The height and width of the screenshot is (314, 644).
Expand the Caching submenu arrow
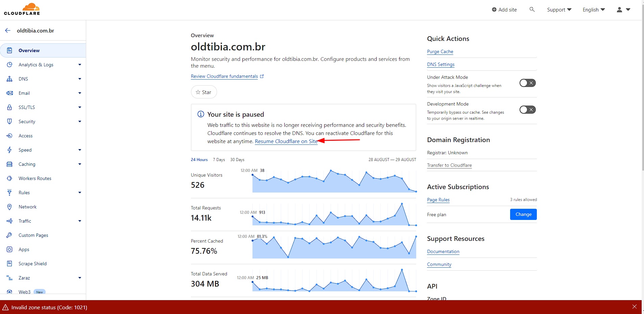click(x=80, y=164)
